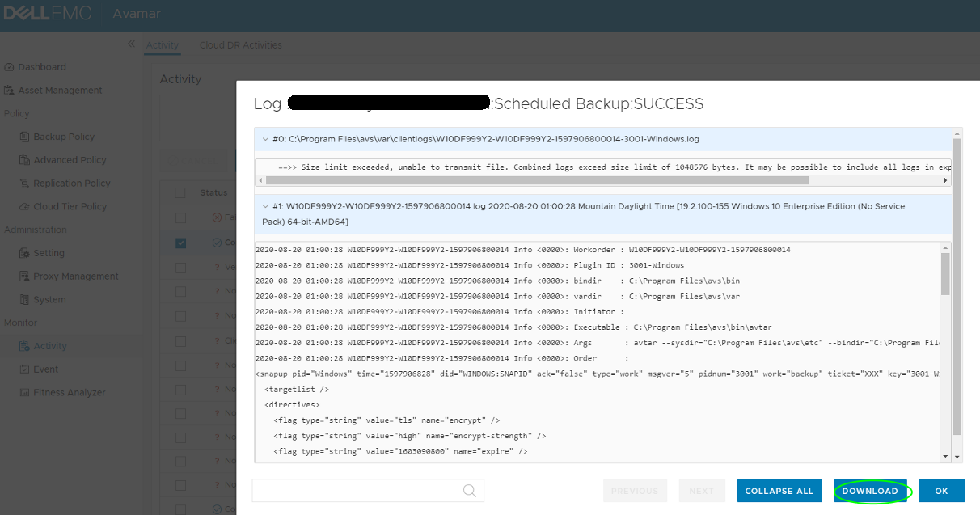Click the question-mark status icon in the 'Cl' row
This screenshot has height=515, width=980.
tap(216, 340)
